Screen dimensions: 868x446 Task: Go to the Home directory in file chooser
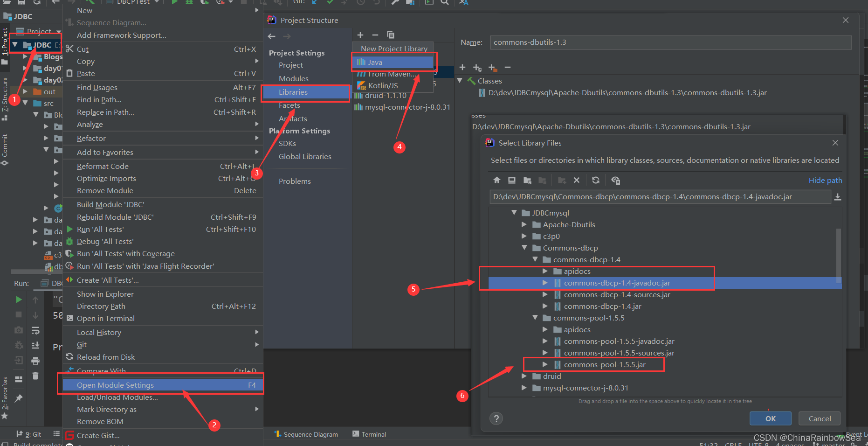click(497, 180)
